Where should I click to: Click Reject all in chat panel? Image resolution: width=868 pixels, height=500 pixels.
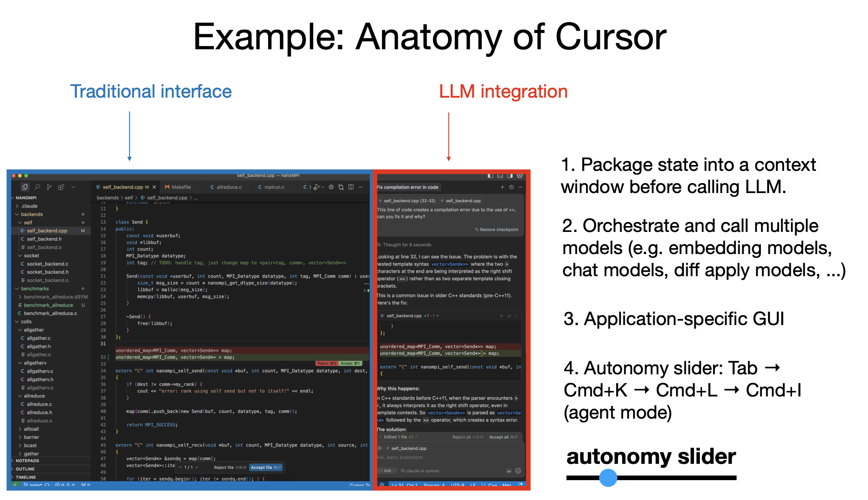[467, 437]
